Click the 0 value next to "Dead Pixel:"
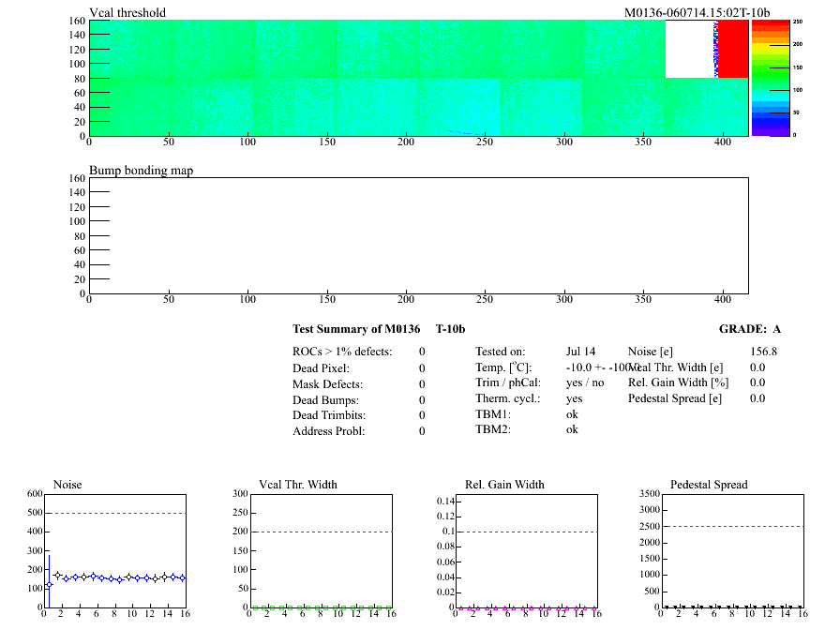Viewport: 840px width, 630px height. pos(422,368)
